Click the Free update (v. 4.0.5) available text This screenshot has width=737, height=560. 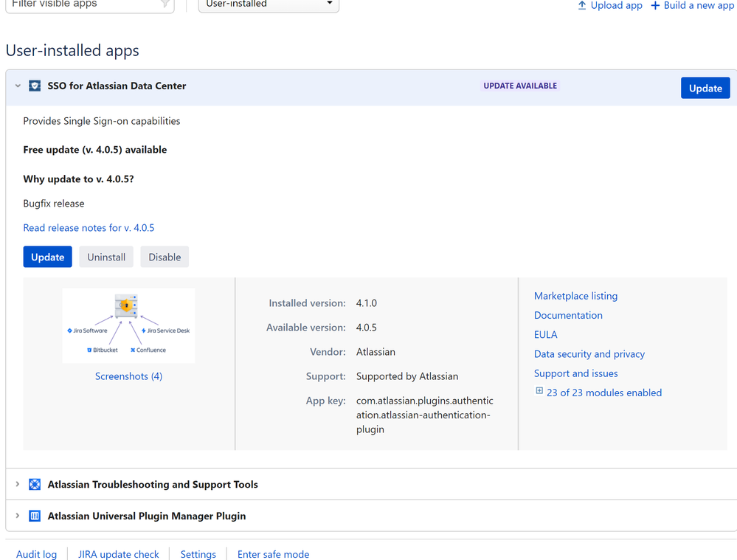pos(95,150)
